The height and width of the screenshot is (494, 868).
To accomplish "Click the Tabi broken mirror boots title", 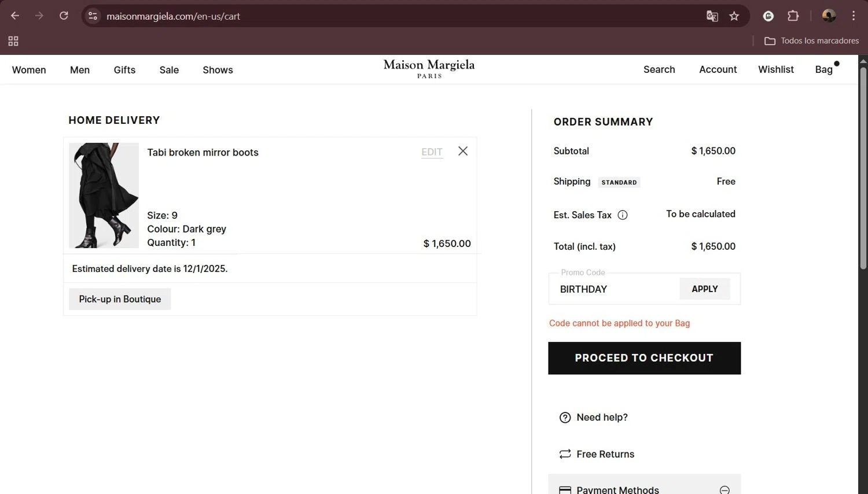I will click(203, 153).
